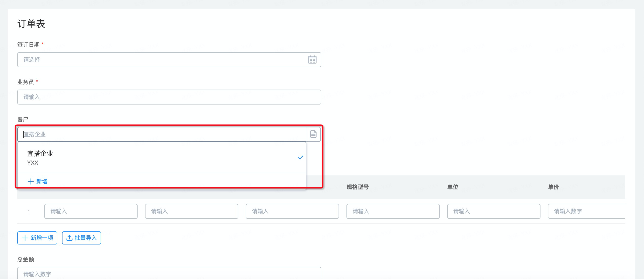Click 新增 link in customer dropdown
Image resolution: width=644 pixels, height=279 pixels.
click(x=42, y=181)
